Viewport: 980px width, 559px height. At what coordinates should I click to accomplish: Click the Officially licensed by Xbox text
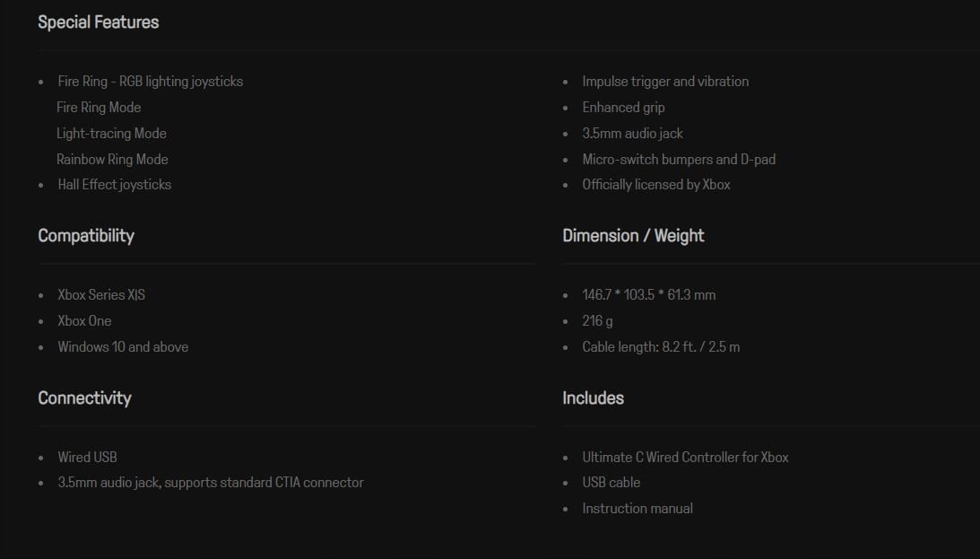tap(656, 185)
